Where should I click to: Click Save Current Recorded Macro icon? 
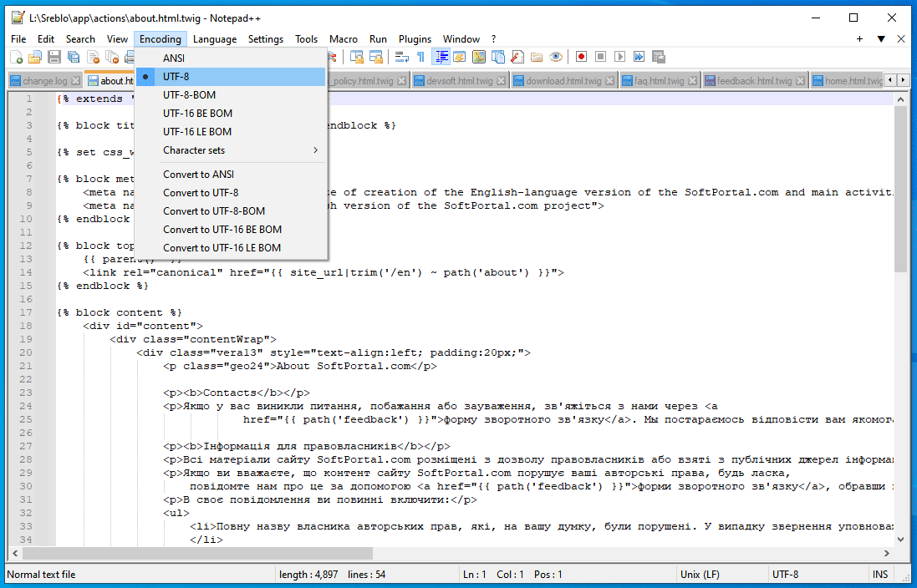(659, 57)
